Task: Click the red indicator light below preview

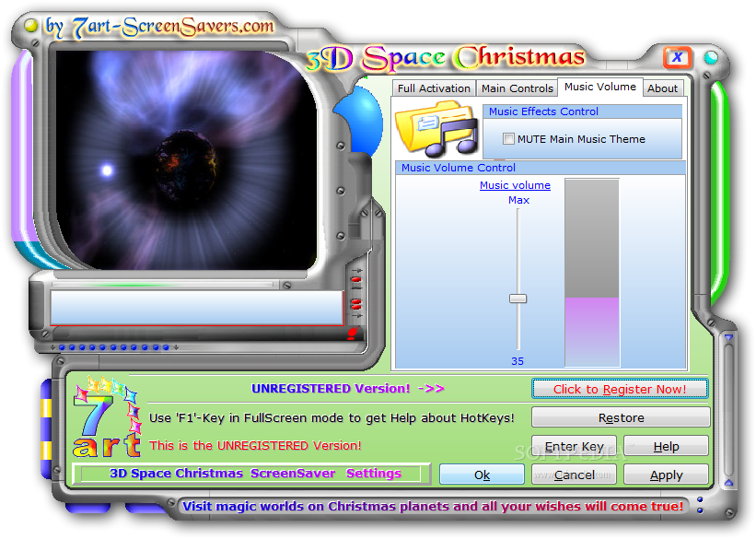Action: pos(353,334)
